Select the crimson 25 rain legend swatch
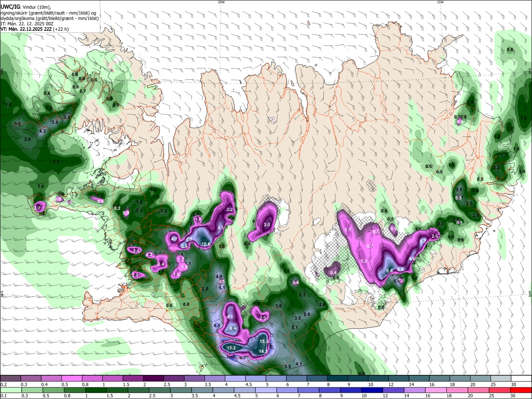 499,390
